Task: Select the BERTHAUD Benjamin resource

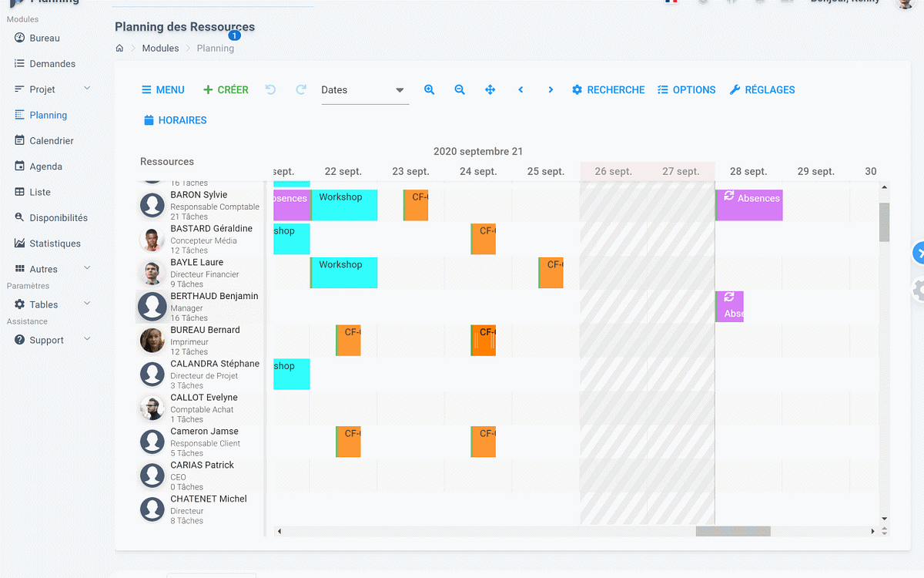Action: 201,307
